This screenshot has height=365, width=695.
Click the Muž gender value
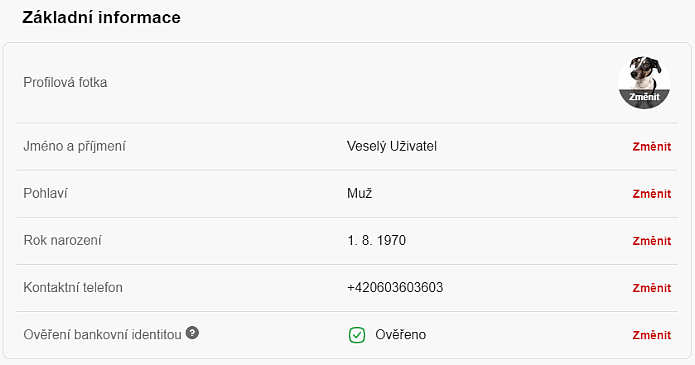pyautogui.click(x=359, y=193)
